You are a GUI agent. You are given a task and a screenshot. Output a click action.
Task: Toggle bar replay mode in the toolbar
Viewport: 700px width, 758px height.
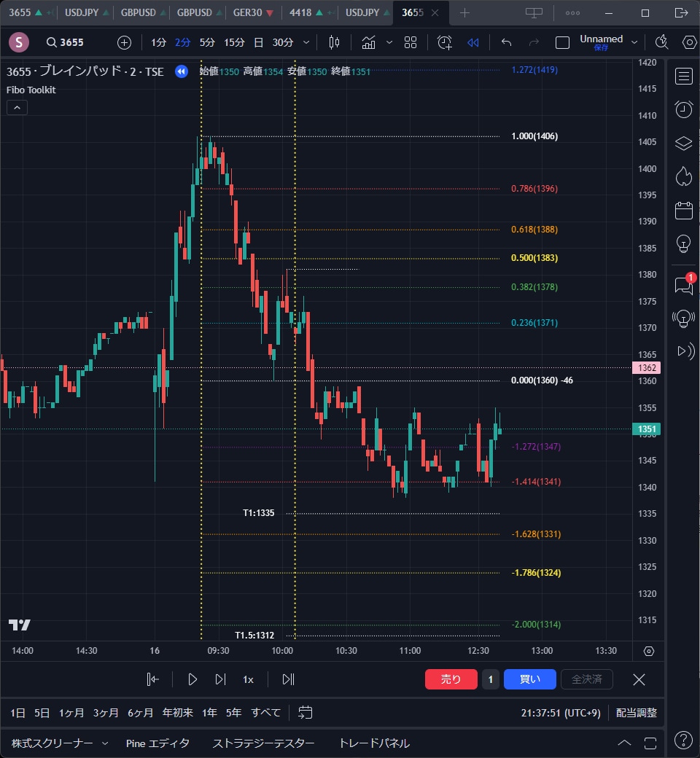pos(472,42)
